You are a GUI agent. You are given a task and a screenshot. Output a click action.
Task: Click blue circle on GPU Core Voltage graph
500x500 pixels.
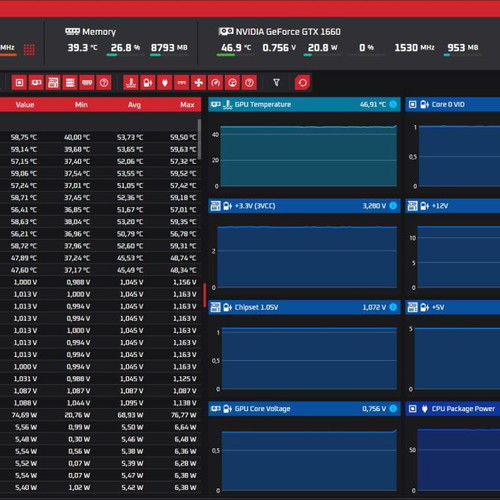[x=393, y=408]
